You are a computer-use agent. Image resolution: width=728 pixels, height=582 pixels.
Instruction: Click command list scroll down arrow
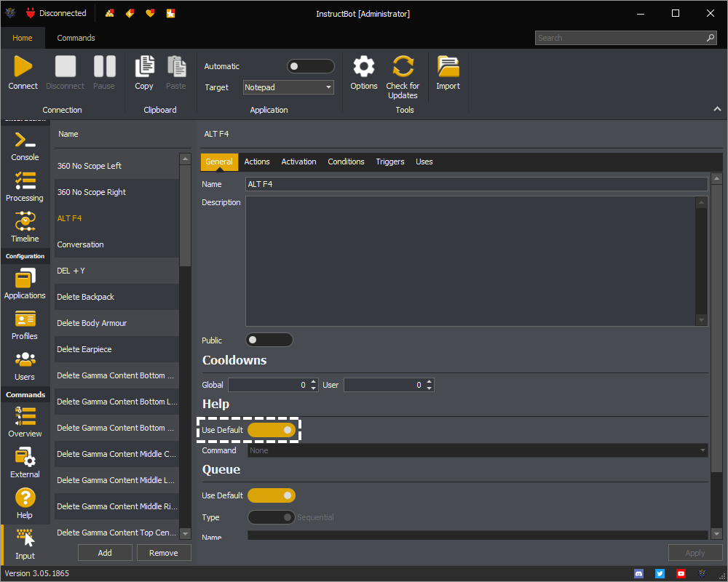pos(185,534)
